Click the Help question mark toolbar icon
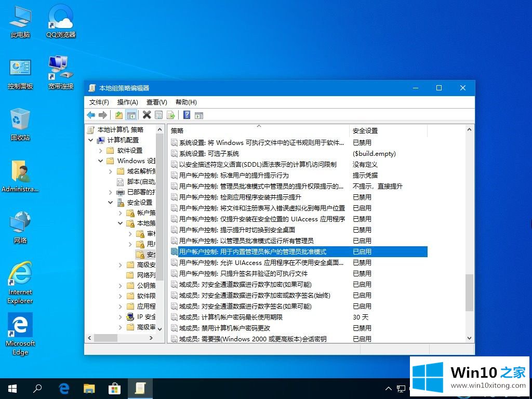The width and height of the screenshot is (532, 399). point(187,115)
